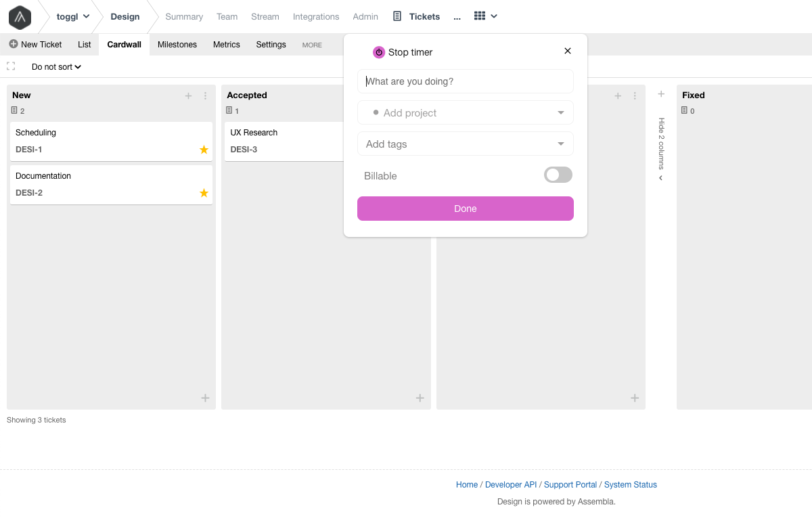Click the fullscreen expand icon near Do not sort

coord(10,66)
